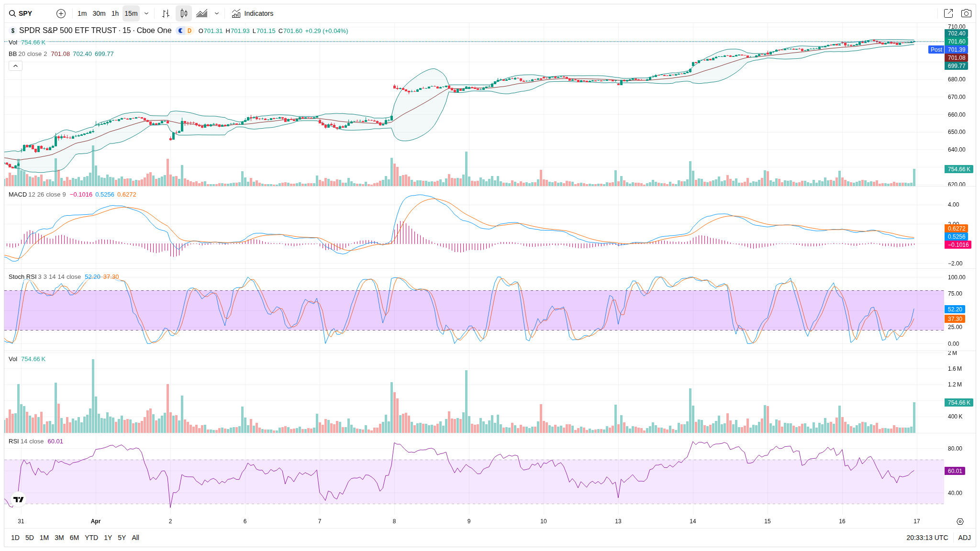The width and height of the screenshot is (980, 551).
Task: Click the BB 20 close 2 legend
Action: coord(28,54)
